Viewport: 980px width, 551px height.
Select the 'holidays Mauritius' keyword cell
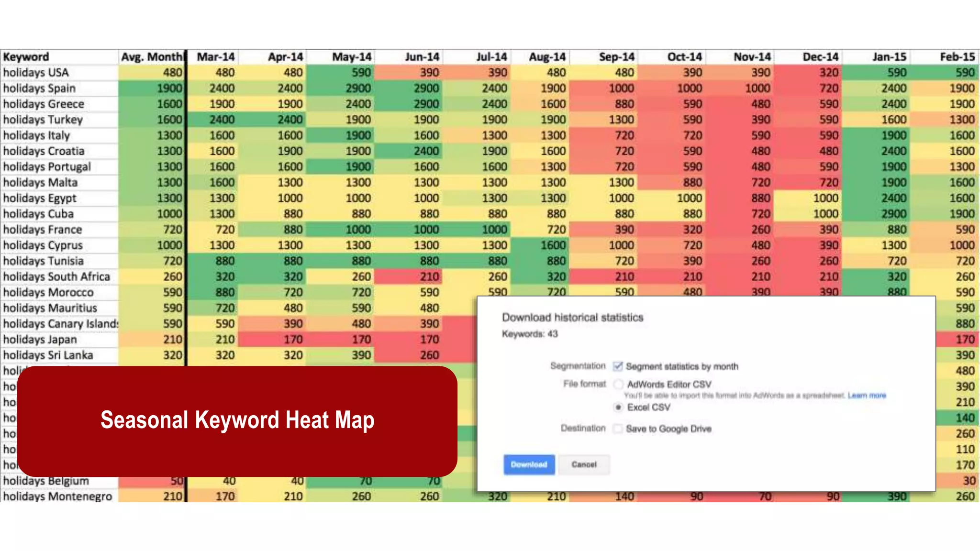click(x=59, y=308)
